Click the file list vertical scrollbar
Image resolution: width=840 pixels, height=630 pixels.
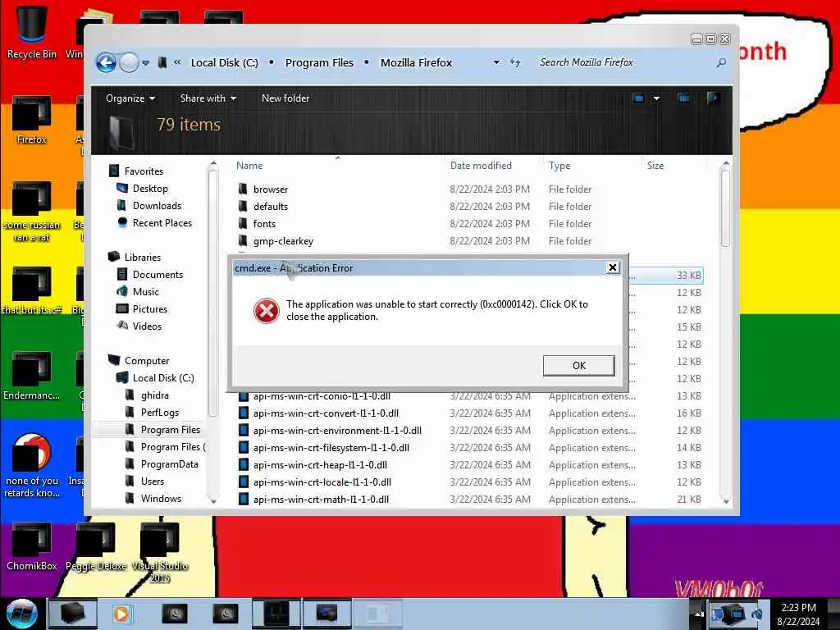(x=726, y=207)
